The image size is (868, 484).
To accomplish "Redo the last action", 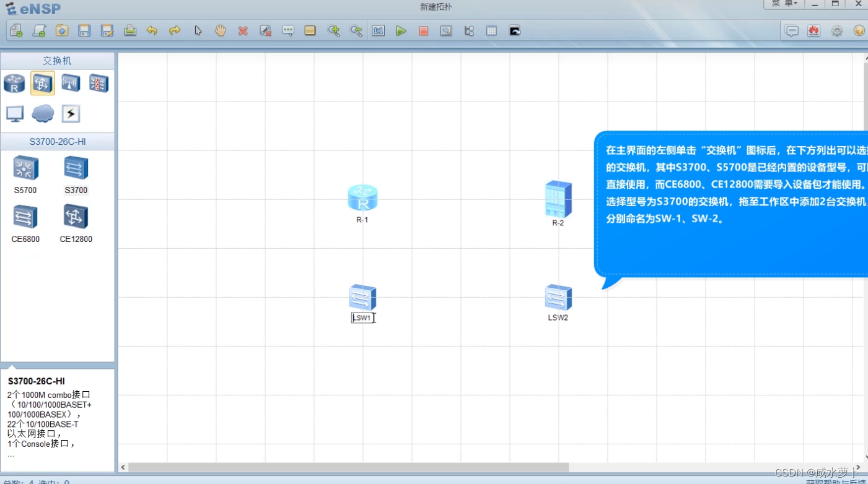I will [x=175, y=30].
